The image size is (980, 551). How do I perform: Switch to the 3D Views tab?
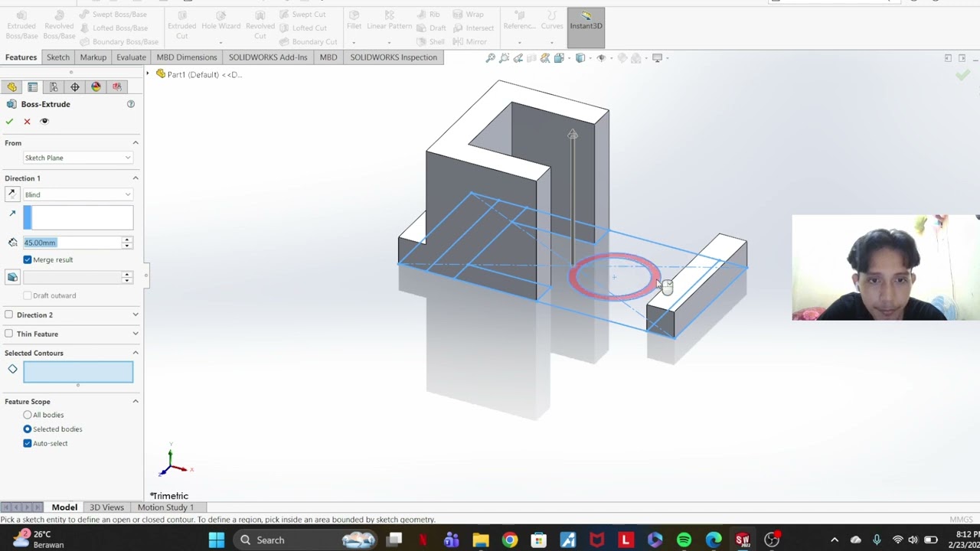(106, 507)
